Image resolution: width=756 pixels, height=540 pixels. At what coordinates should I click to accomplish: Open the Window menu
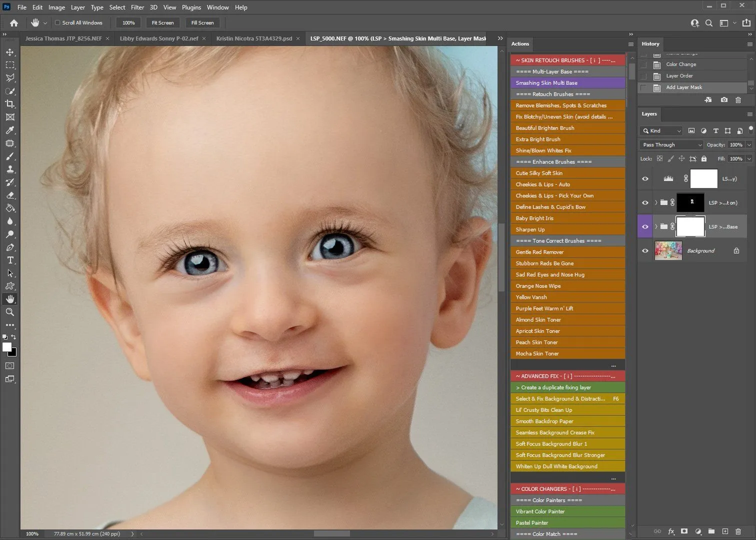coord(218,7)
